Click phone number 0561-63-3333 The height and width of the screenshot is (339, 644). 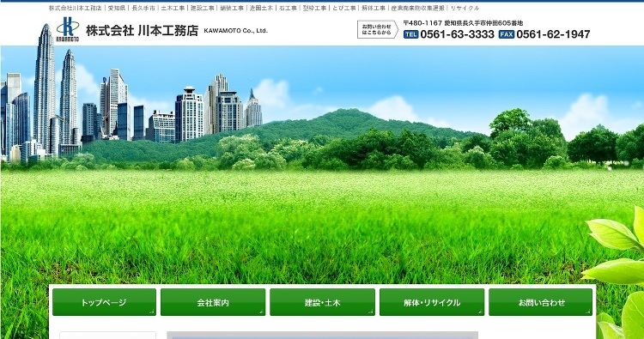click(457, 34)
